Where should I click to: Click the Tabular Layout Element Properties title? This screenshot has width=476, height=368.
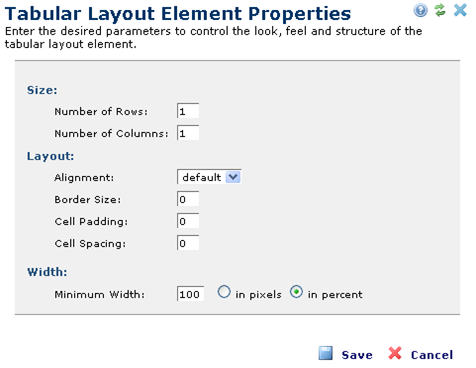178,14
